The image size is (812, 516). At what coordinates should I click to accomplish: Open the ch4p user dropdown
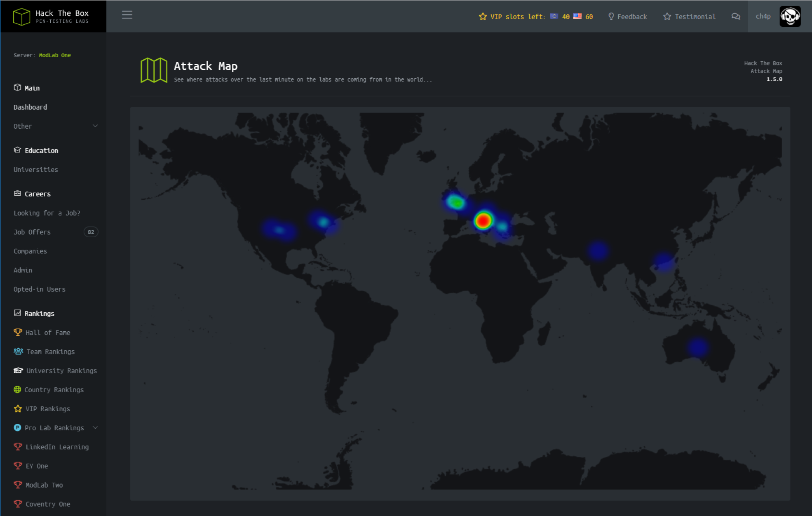[763, 16]
